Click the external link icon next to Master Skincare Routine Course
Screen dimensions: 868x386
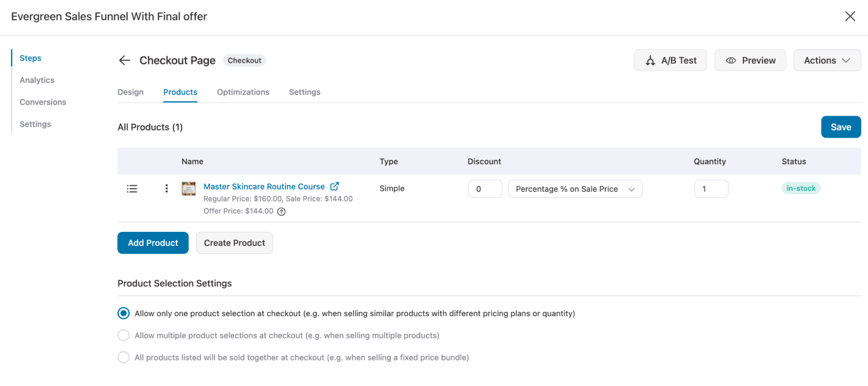click(334, 186)
